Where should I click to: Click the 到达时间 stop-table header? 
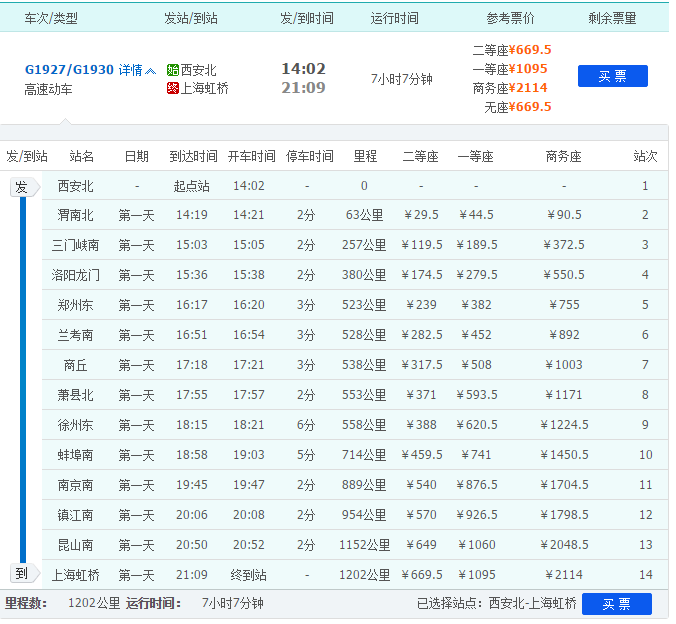193,156
